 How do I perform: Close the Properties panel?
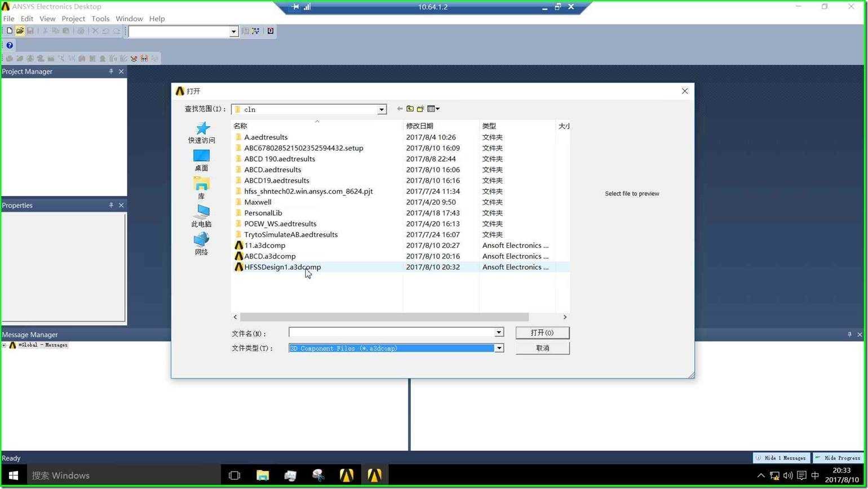click(121, 205)
